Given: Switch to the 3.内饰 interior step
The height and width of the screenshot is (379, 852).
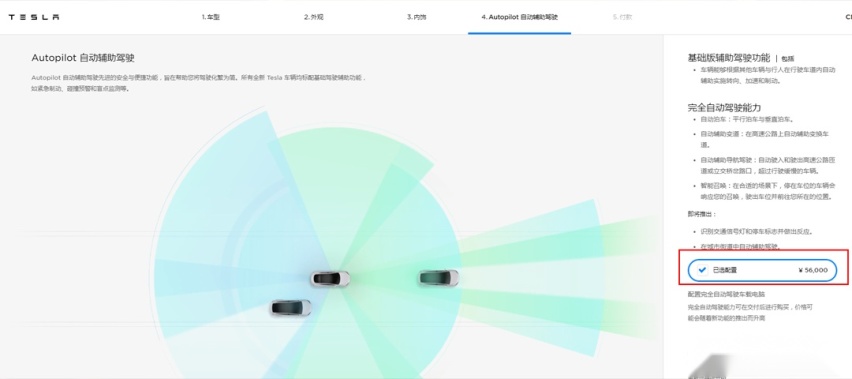Looking at the screenshot, I should point(417,17).
